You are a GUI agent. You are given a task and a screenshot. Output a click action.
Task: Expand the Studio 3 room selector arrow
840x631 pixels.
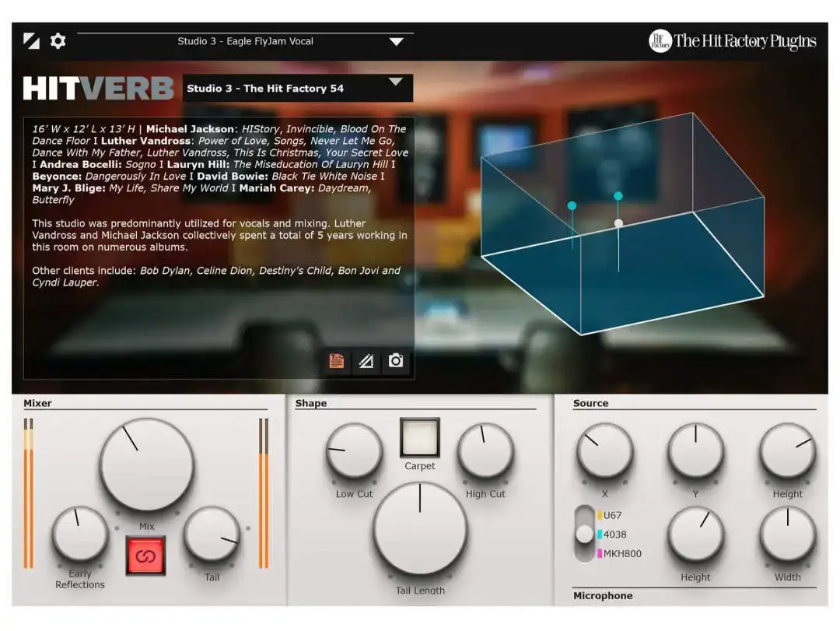[396, 82]
